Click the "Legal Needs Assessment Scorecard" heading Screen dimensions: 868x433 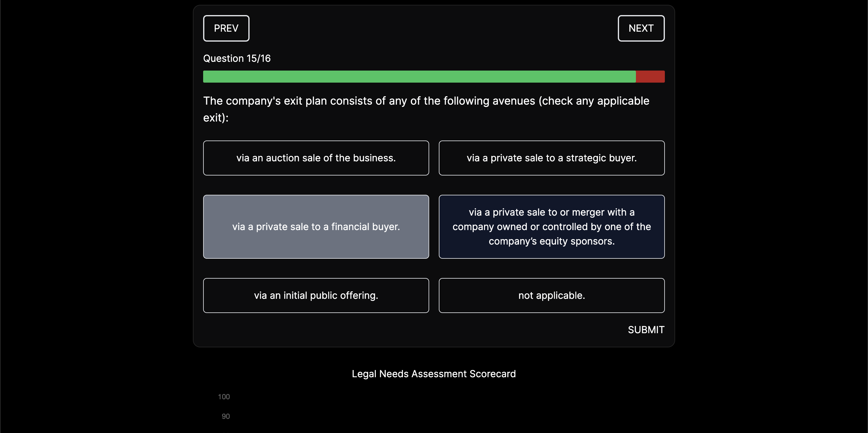(x=434, y=374)
